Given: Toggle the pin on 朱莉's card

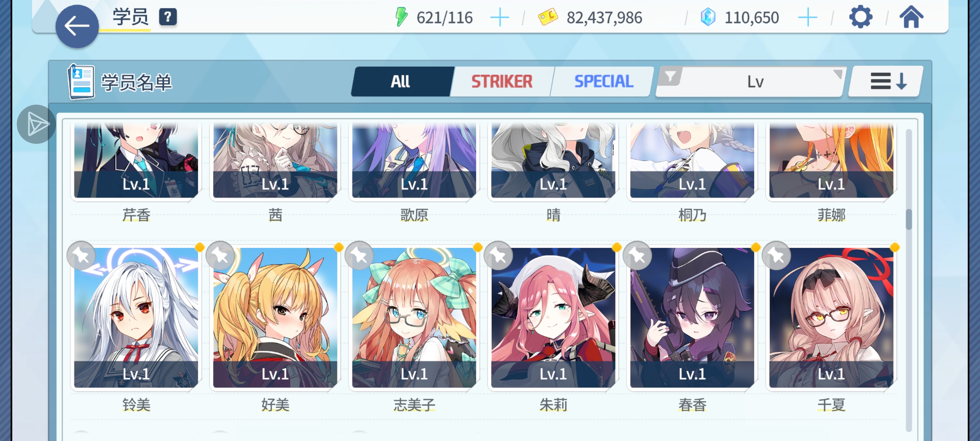Looking at the screenshot, I should tap(498, 256).
